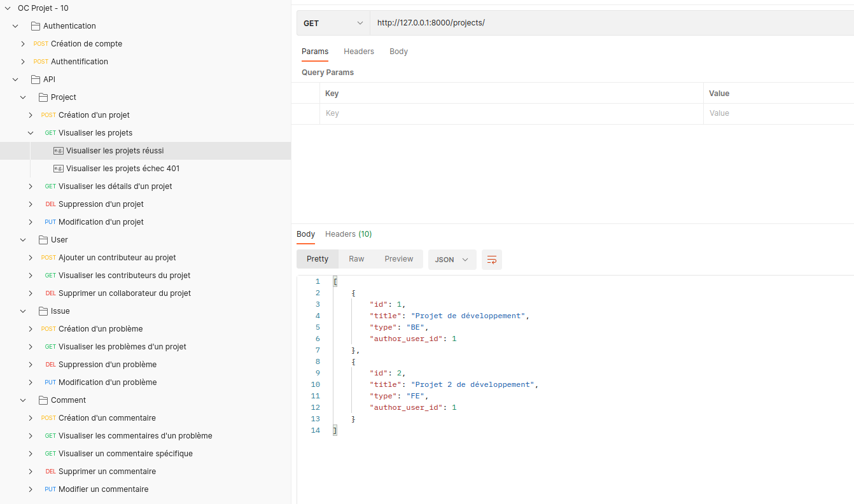Open the GET method dropdown
This screenshot has width=854, height=504.
(x=333, y=23)
